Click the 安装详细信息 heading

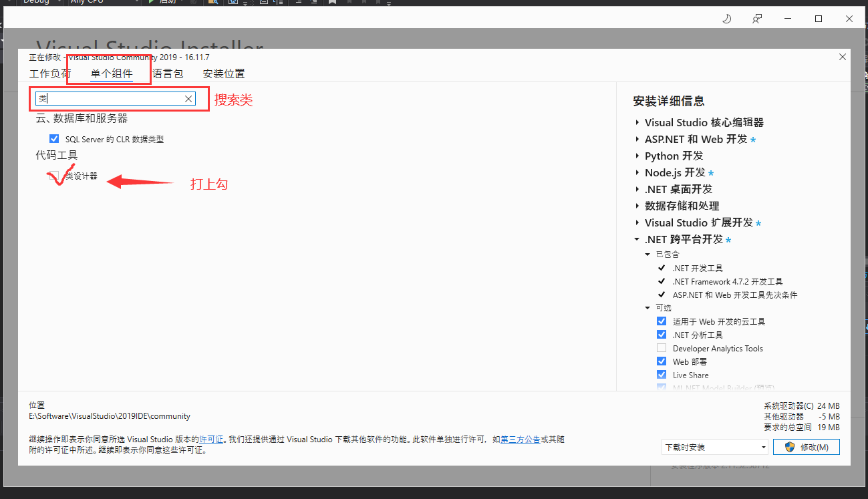pyautogui.click(x=669, y=102)
